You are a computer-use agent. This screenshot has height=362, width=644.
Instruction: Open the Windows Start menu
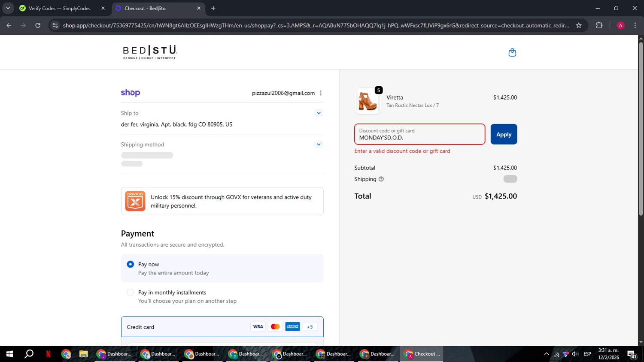[9, 354]
